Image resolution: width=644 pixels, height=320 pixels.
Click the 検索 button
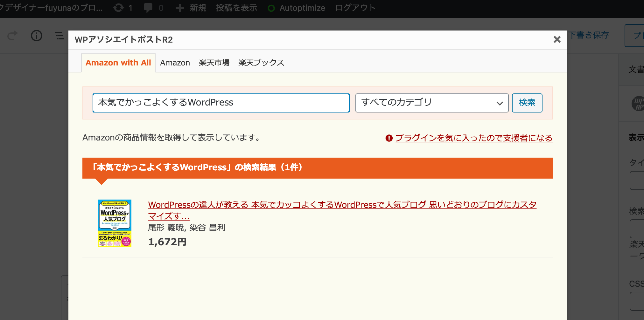pyautogui.click(x=527, y=103)
